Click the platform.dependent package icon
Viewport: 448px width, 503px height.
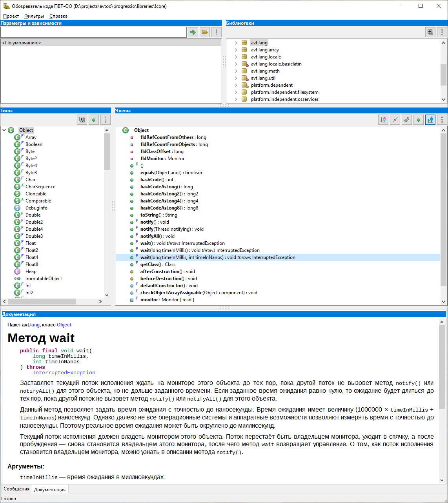point(245,85)
